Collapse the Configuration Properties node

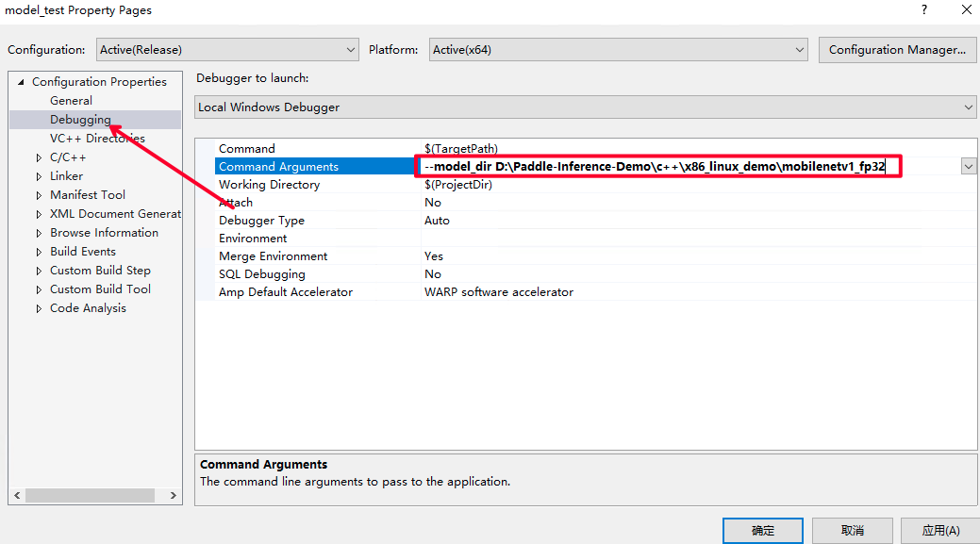[x=21, y=81]
